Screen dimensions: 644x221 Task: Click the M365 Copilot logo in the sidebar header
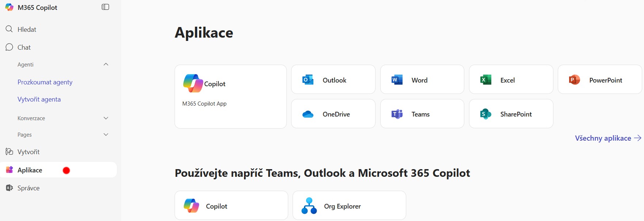(x=9, y=7)
